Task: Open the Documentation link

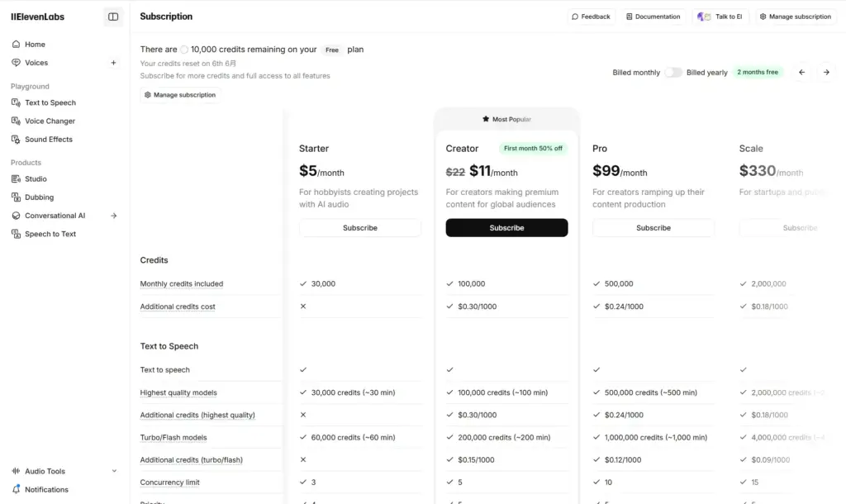Action: pyautogui.click(x=653, y=17)
